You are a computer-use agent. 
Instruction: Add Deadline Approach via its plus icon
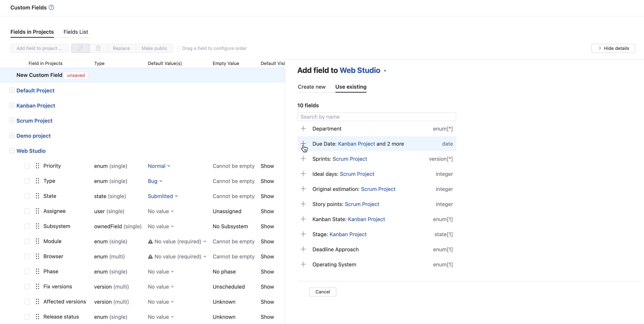click(x=303, y=249)
